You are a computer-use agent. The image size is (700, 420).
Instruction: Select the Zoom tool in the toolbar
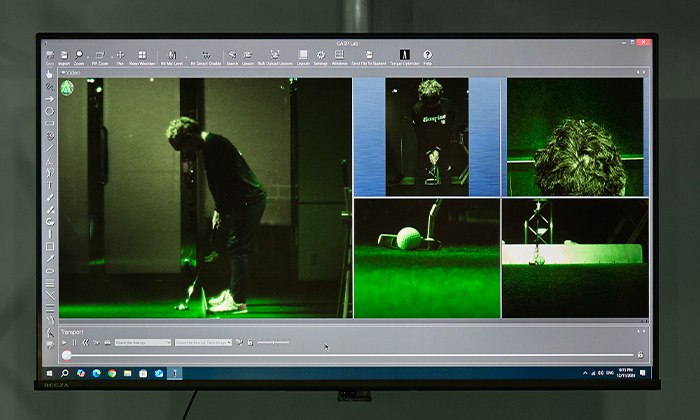pyautogui.click(x=79, y=57)
